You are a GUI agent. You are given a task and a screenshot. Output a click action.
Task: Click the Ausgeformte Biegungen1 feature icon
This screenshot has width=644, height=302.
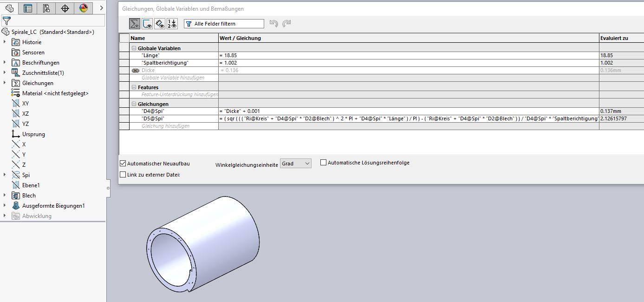16,206
